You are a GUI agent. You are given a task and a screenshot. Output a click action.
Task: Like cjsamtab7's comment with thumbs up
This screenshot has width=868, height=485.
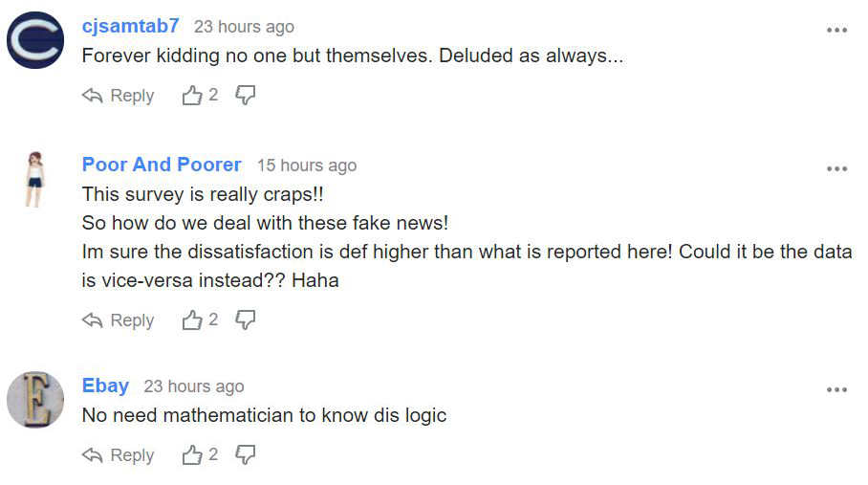coord(192,96)
